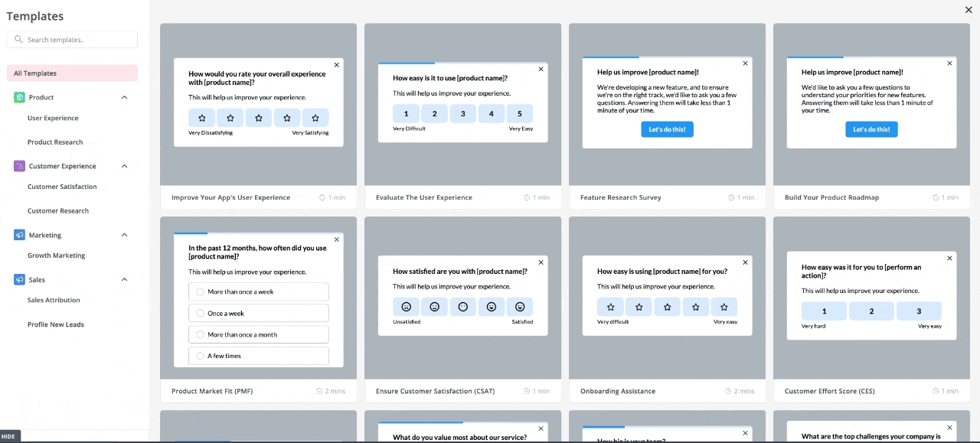The image size is (980, 443).
Task: Collapse the Marketing section chevron
Action: pos(124,235)
